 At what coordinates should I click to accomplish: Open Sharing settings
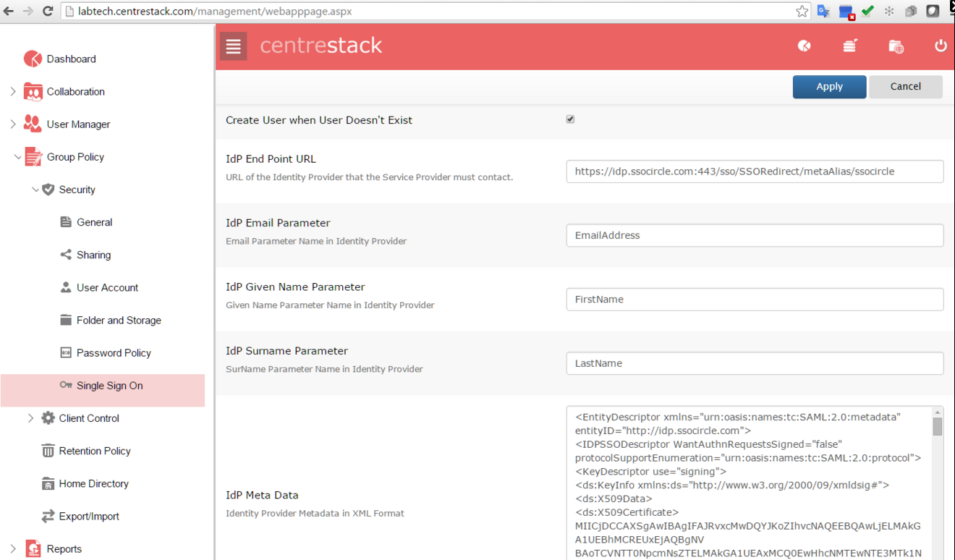point(93,255)
